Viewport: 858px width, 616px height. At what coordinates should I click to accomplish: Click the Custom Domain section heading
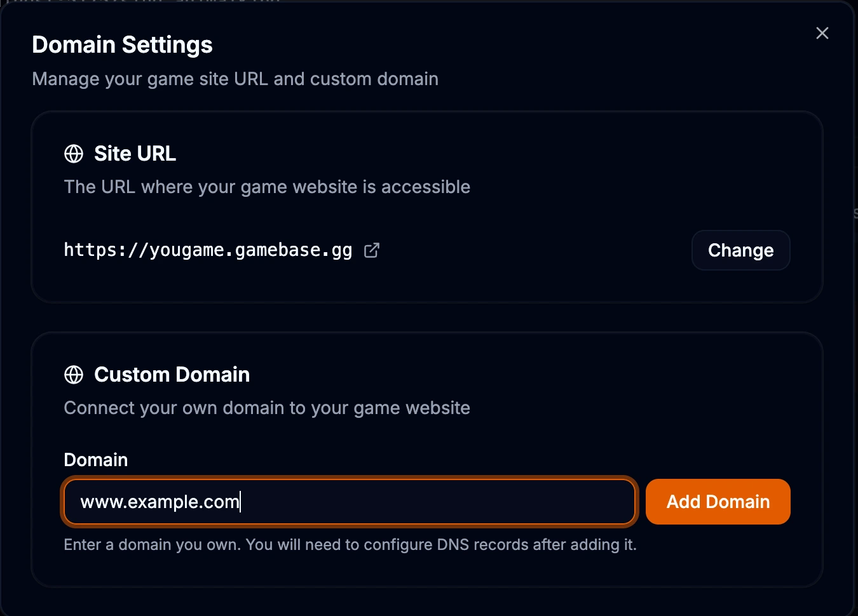[172, 375]
